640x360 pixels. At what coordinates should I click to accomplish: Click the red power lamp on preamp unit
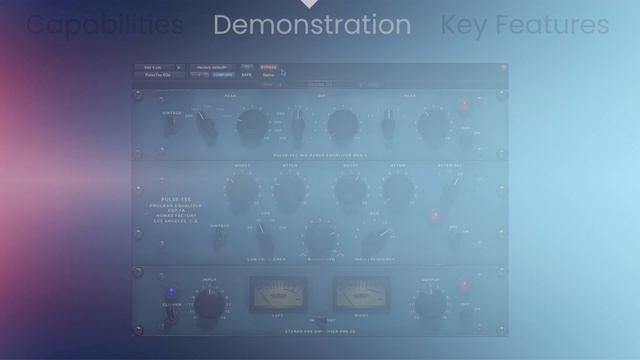(x=464, y=284)
